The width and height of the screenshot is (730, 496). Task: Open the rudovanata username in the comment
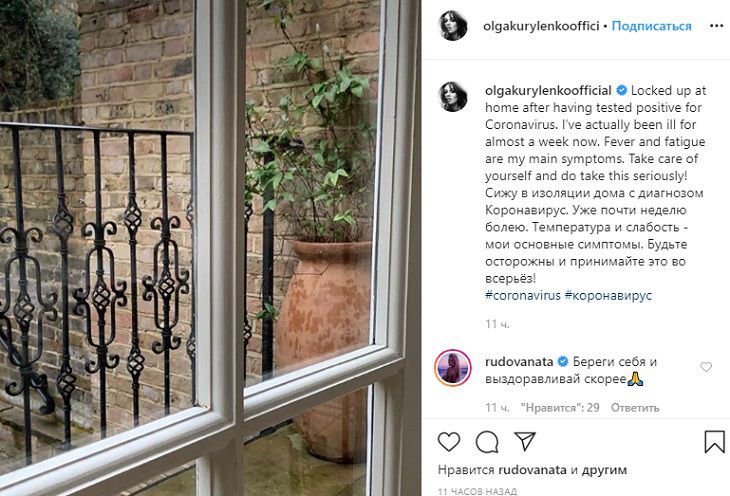click(519, 362)
